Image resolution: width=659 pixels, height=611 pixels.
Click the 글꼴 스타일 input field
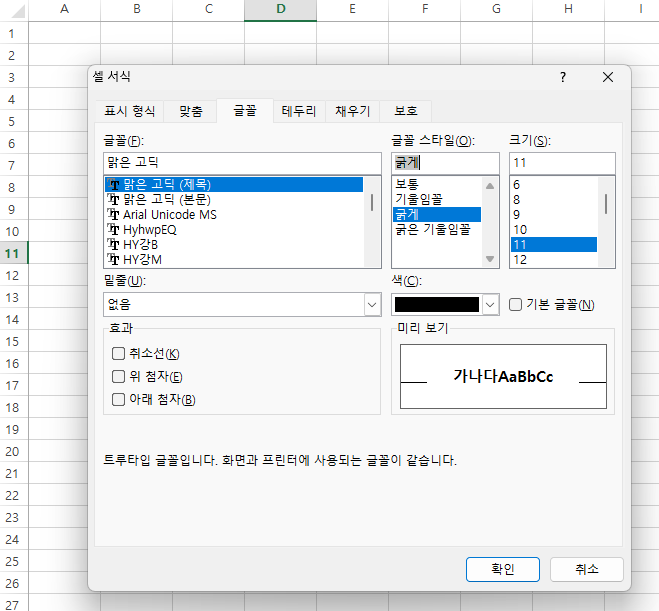[445, 163]
